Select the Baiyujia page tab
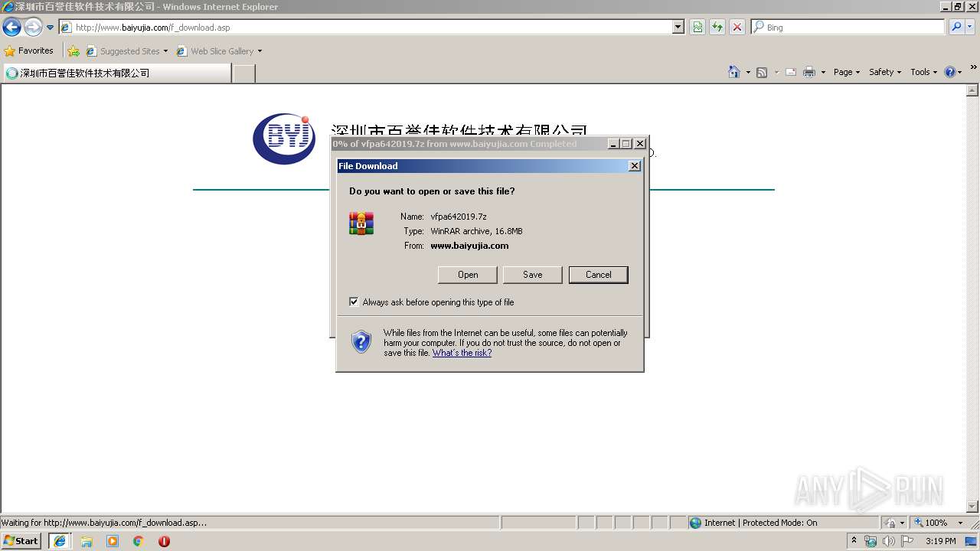The height and width of the screenshot is (551, 980). pos(116,73)
